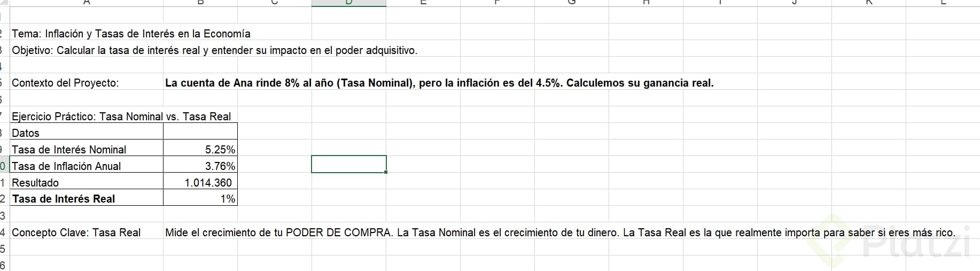Click the 3.76% inflation value cell
The width and height of the screenshot is (980, 271).
tap(200, 166)
